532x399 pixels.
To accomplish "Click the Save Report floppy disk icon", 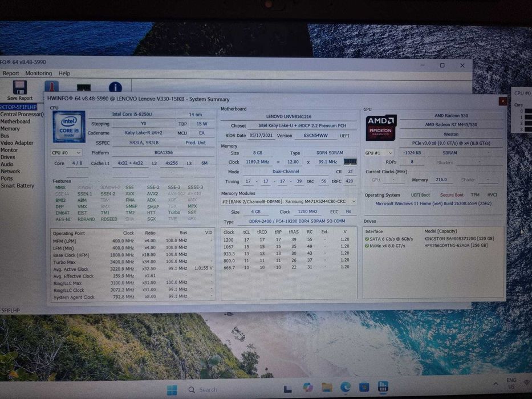I will (x=20, y=88).
